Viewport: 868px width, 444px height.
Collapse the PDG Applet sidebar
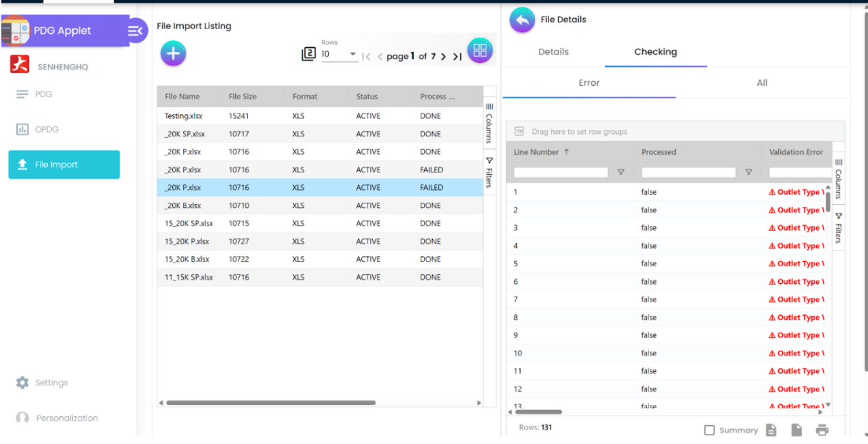(134, 30)
